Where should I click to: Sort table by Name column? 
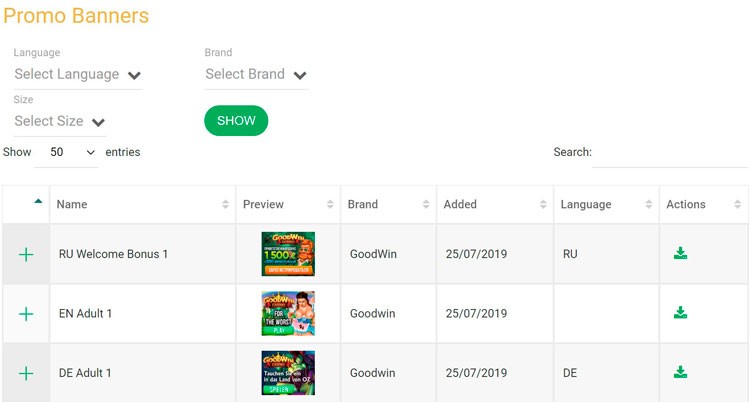point(143,204)
